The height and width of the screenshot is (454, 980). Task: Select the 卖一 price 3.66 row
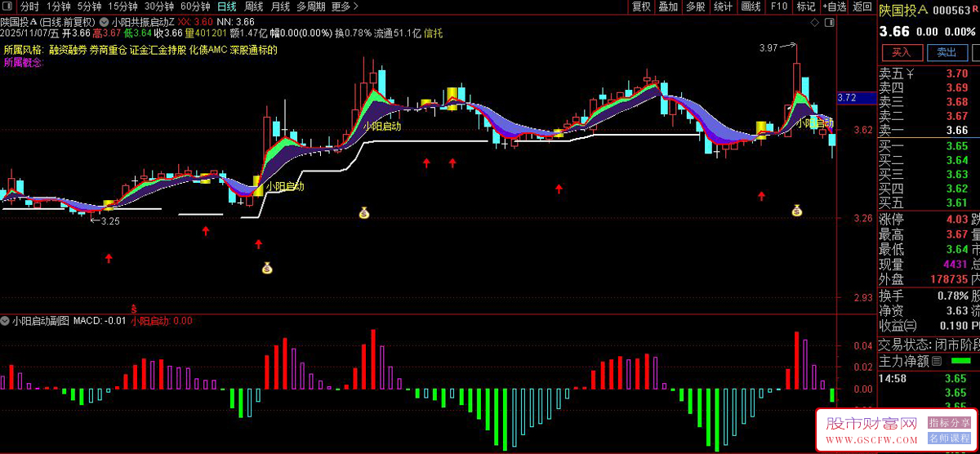click(929, 130)
